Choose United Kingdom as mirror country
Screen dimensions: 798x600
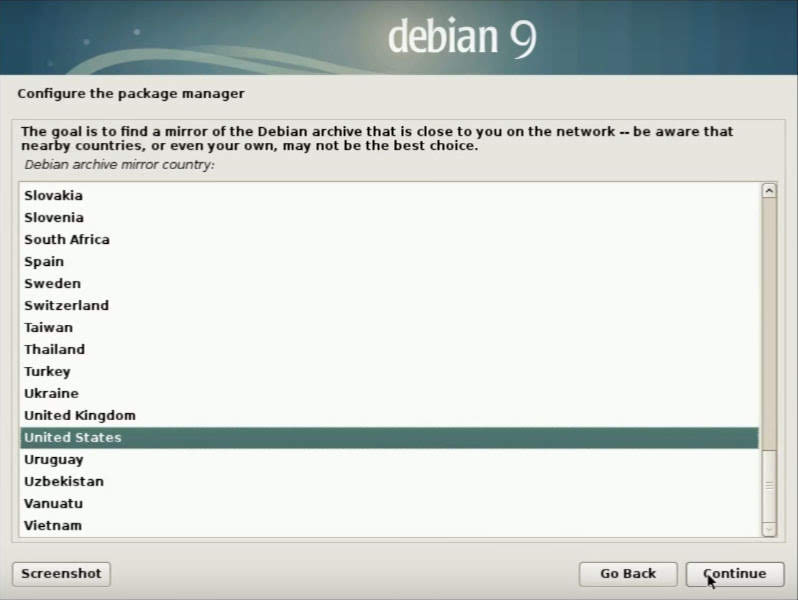[389, 415]
